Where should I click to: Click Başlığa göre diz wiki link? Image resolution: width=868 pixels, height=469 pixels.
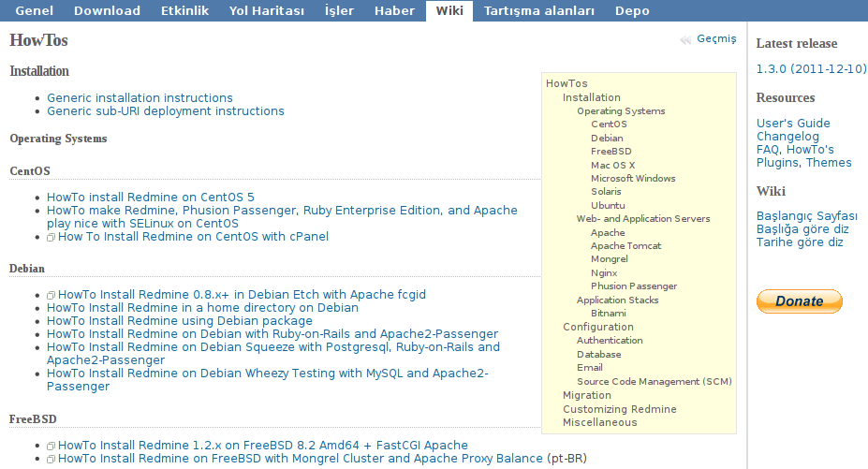click(x=802, y=228)
